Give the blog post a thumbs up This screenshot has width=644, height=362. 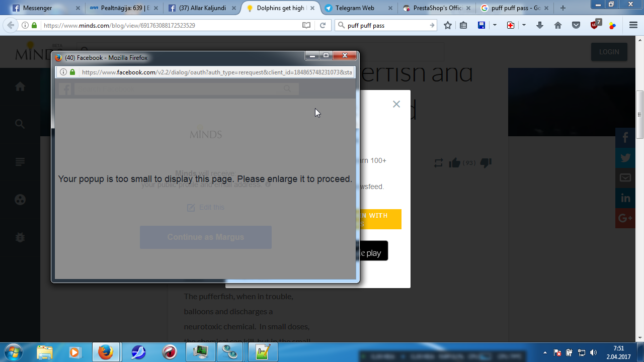point(455,163)
